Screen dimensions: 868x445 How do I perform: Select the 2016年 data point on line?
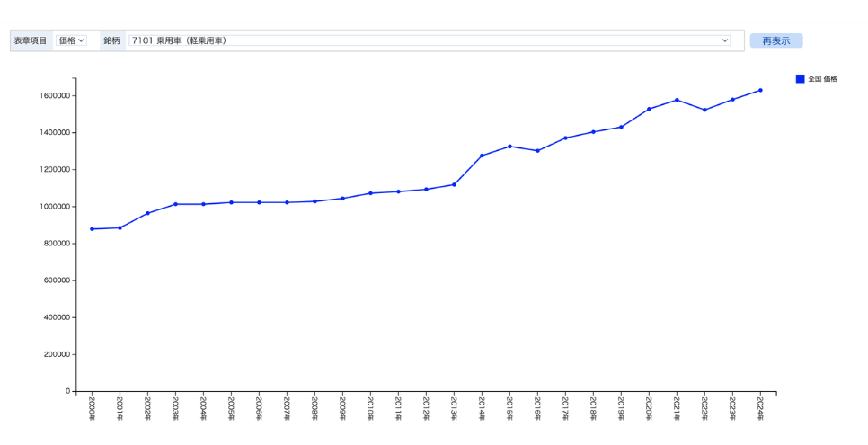point(537,151)
